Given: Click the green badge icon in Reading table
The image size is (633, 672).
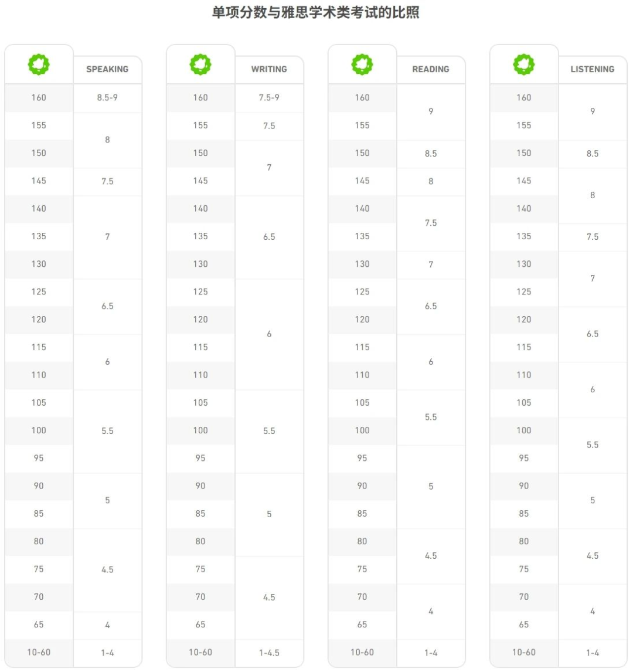Looking at the screenshot, I should point(362,65).
